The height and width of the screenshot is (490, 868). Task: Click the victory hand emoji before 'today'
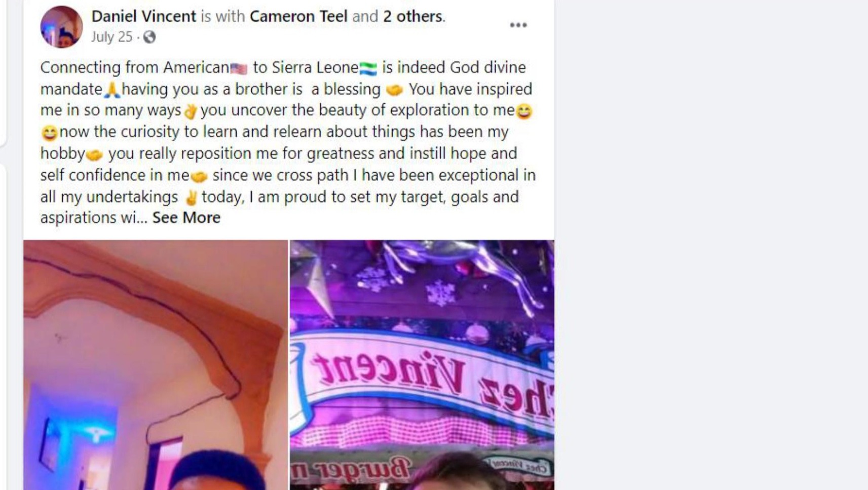(191, 197)
